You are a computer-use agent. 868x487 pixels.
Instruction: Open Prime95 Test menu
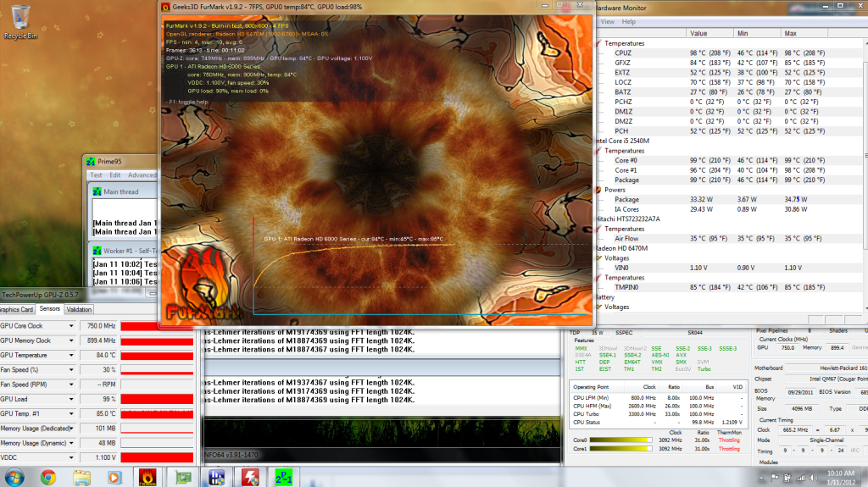point(97,174)
